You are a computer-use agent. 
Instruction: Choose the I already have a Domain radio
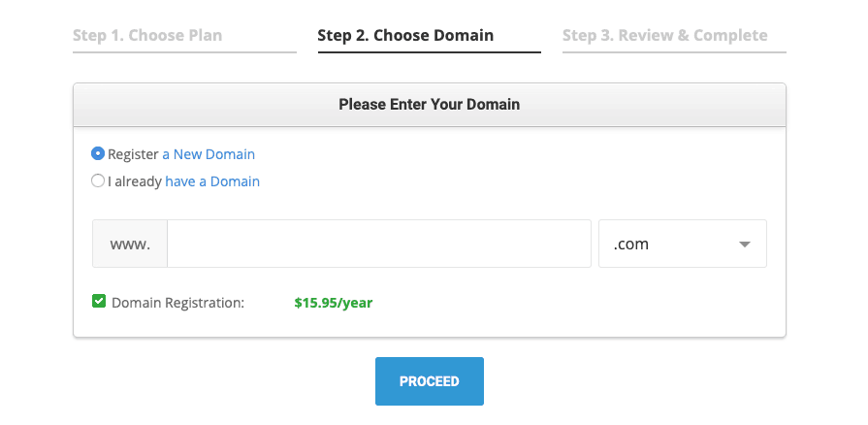coord(98,180)
